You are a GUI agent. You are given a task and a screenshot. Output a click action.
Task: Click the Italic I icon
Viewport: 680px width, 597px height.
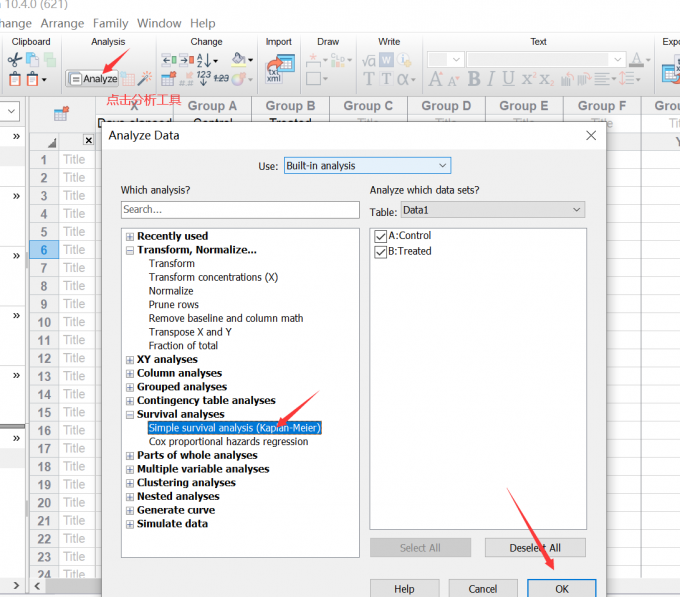pyautogui.click(x=490, y=79)
